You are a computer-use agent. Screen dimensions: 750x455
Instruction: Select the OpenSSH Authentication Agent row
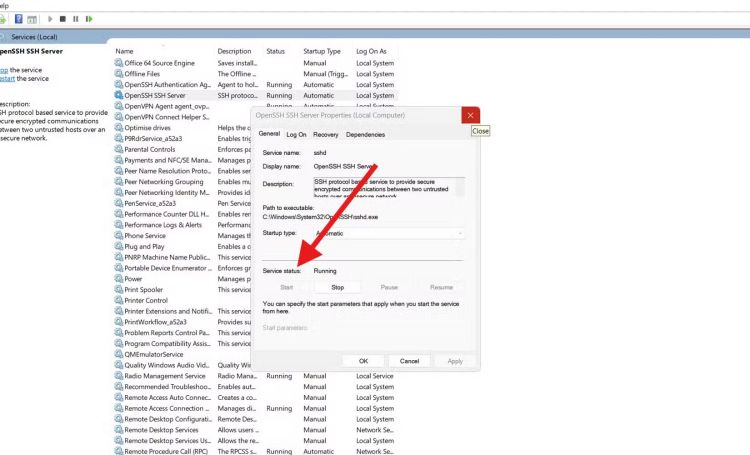pos(167,85)
